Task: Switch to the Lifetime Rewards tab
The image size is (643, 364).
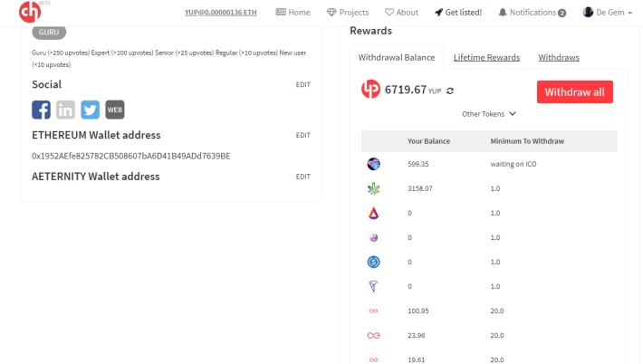Action: [486, 57]
